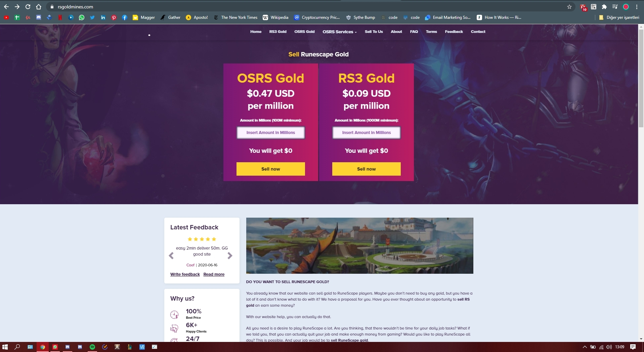Reload the page with the browser refresh icon
The height and width of the screenshot is (352, 644).
[x=28, y=7]
